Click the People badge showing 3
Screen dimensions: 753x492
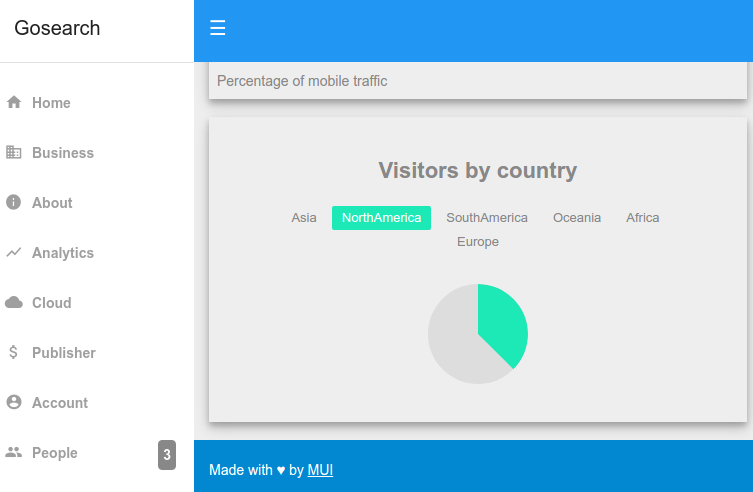[167, 455]
